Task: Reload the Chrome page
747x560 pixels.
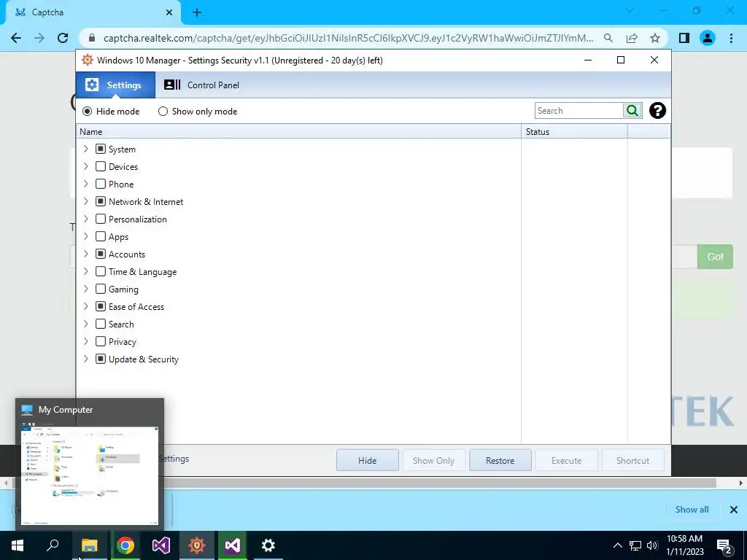Action: pos(63,38)
